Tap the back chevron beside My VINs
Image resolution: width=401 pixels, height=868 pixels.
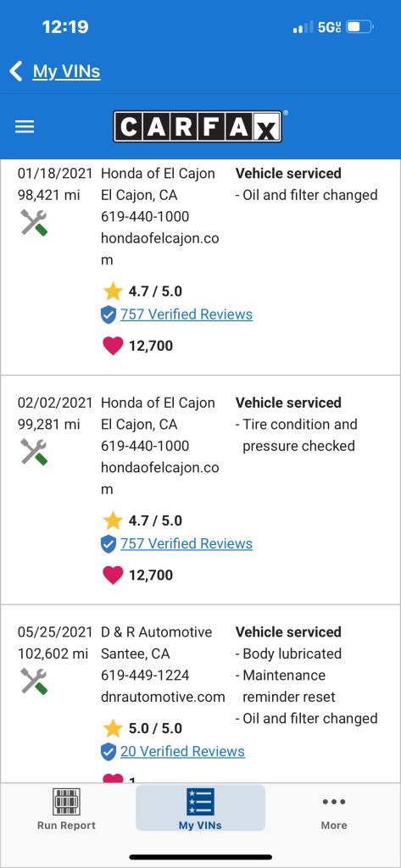pos(16,71)
